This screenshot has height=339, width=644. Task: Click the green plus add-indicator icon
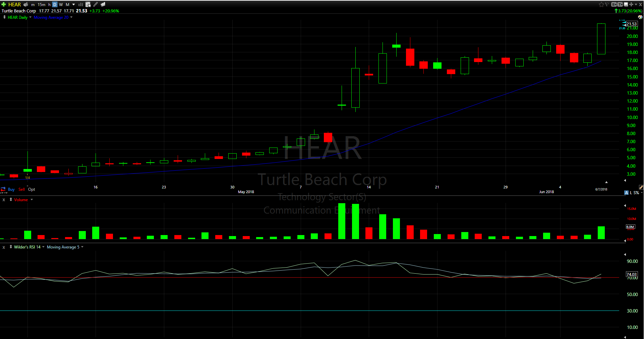pyautogui.click(x=4, y=4)
